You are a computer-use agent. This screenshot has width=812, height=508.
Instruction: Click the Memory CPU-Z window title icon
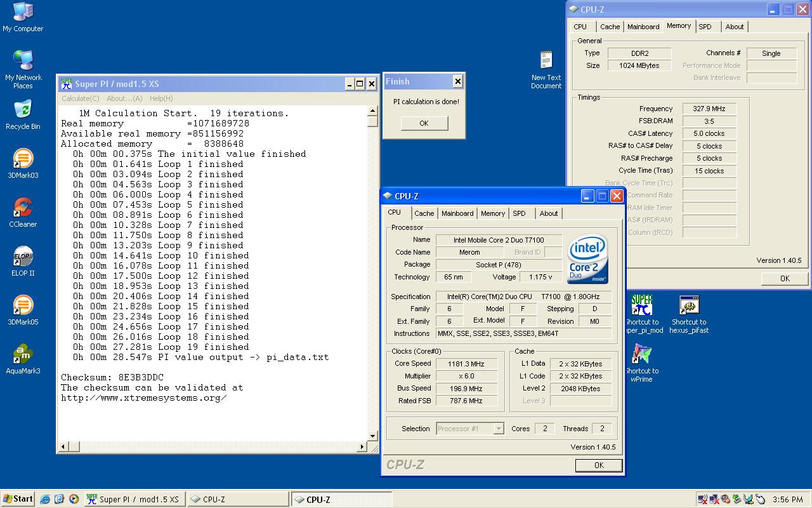click(x=573, y=10)
